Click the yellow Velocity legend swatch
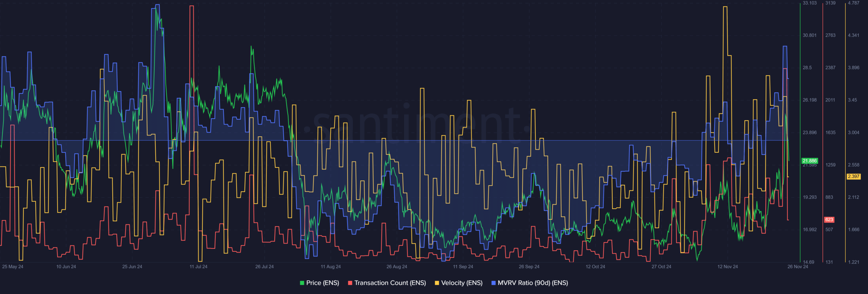The image size is (868, 294). tap(437, 283)
